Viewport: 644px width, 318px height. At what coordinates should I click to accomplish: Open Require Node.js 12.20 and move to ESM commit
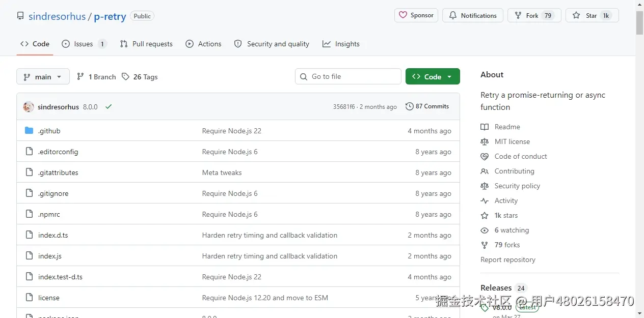coord(265,298)
